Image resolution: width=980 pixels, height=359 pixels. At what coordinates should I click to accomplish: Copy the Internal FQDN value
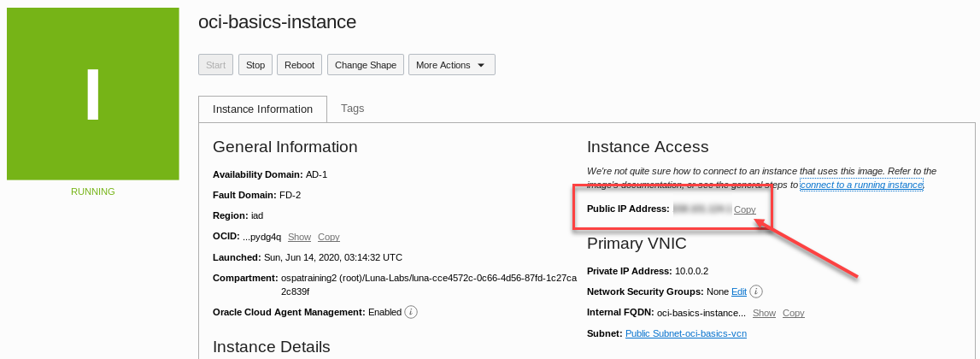794,313
